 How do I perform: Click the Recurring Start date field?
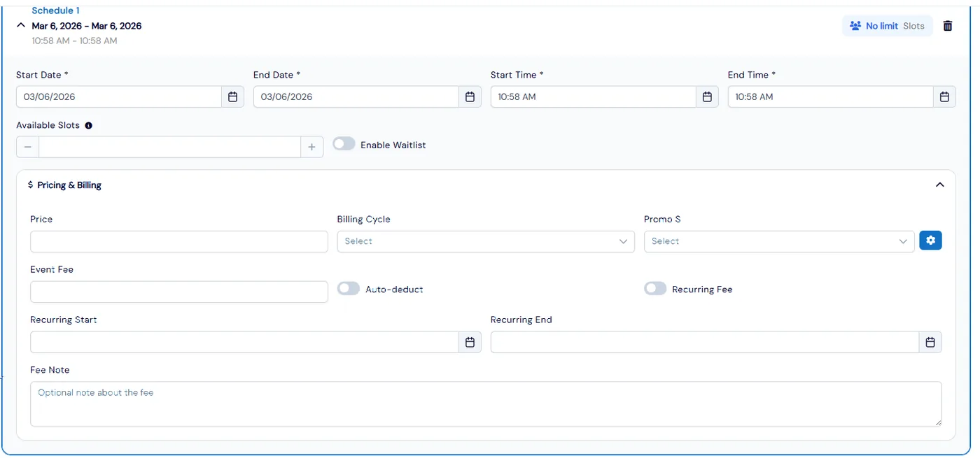pyautogui.click(x=244, y=342)
